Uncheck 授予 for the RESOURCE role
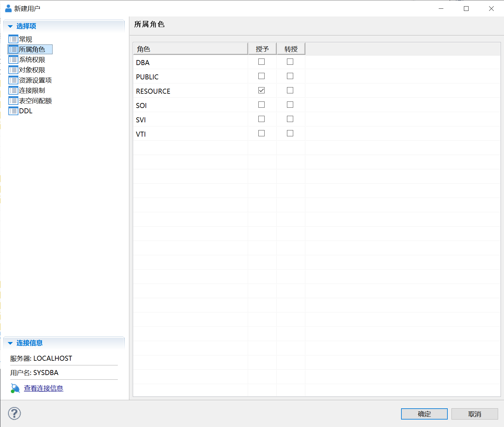The width and height of the screenshot is (504, 427). point(261,91)
